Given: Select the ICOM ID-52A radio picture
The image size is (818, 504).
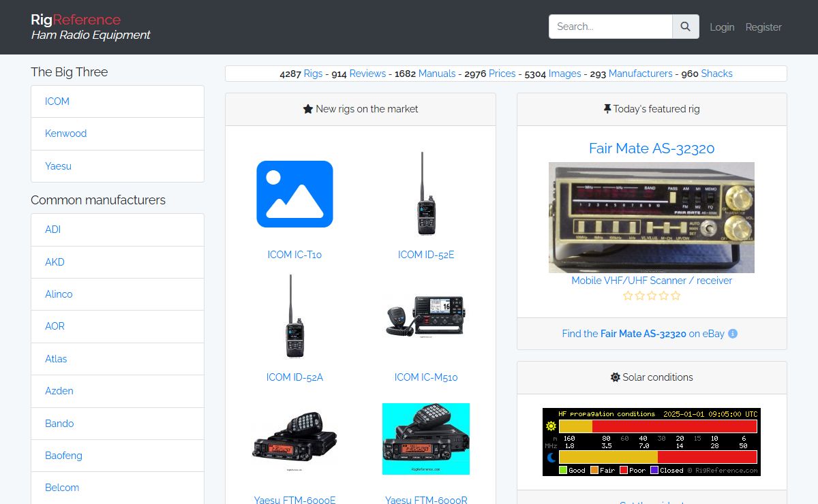Looking at the screenshot, I should (x=294, y=317).
